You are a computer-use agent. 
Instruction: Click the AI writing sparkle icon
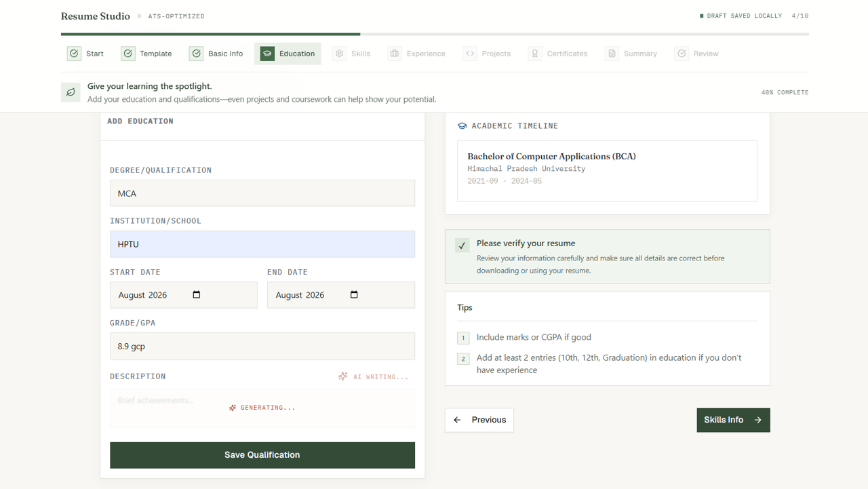343,376
